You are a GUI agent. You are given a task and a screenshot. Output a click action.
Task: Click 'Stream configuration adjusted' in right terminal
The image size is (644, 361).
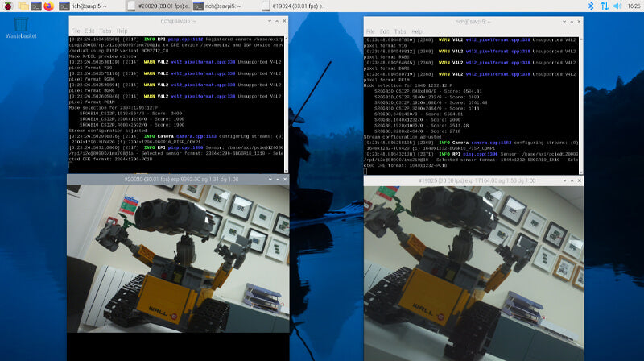(402, 137)
